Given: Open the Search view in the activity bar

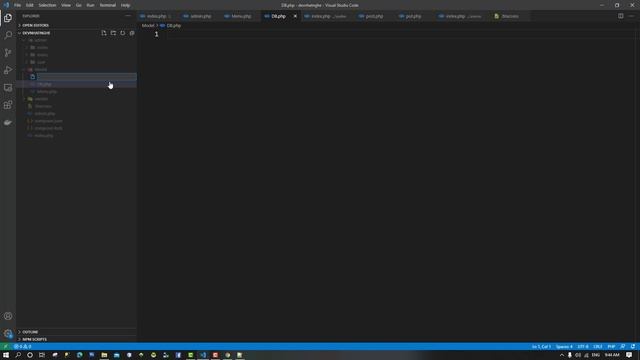Looking at the screenshot, I should pos(8,36).
